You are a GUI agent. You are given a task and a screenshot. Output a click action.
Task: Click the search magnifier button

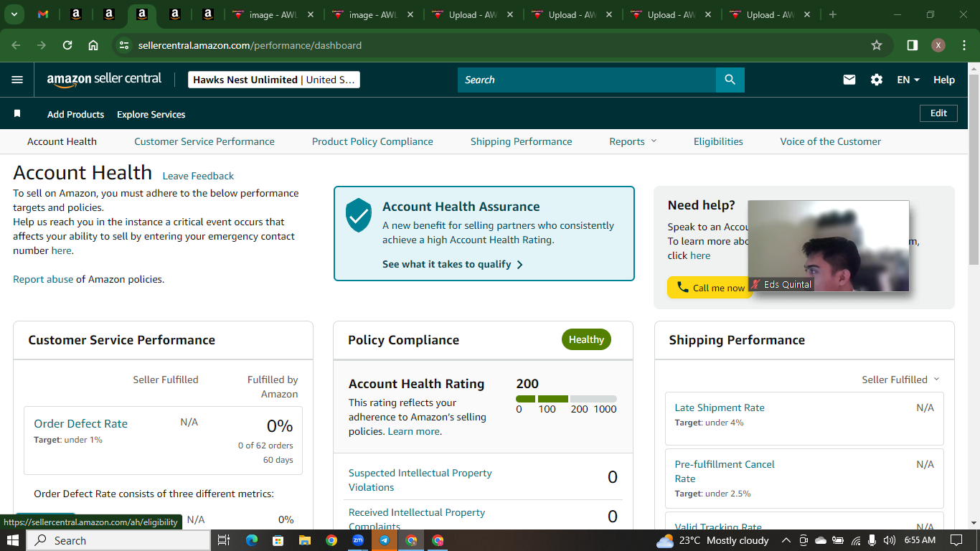730,80
